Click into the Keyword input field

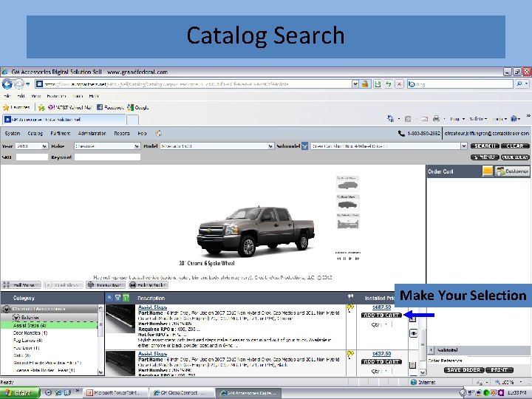[107, 157]
